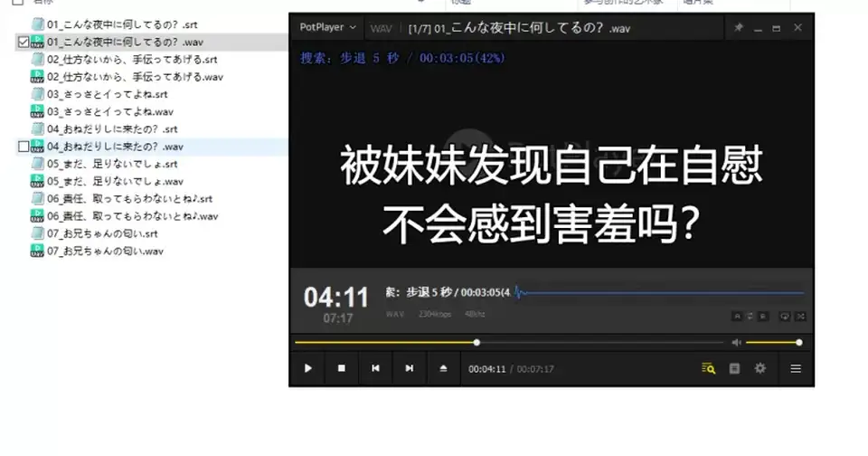
Task: Click the large 04:11 elapsed time display
Action: (x=336, y=298)
